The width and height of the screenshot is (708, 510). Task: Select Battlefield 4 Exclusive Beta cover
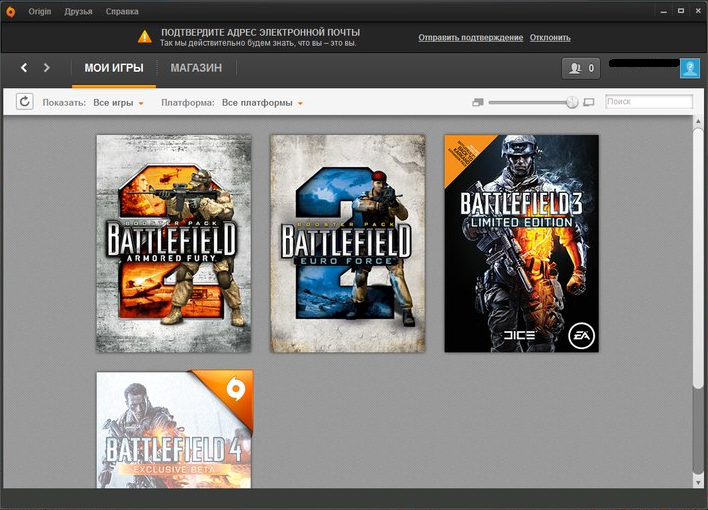point(174,429)
